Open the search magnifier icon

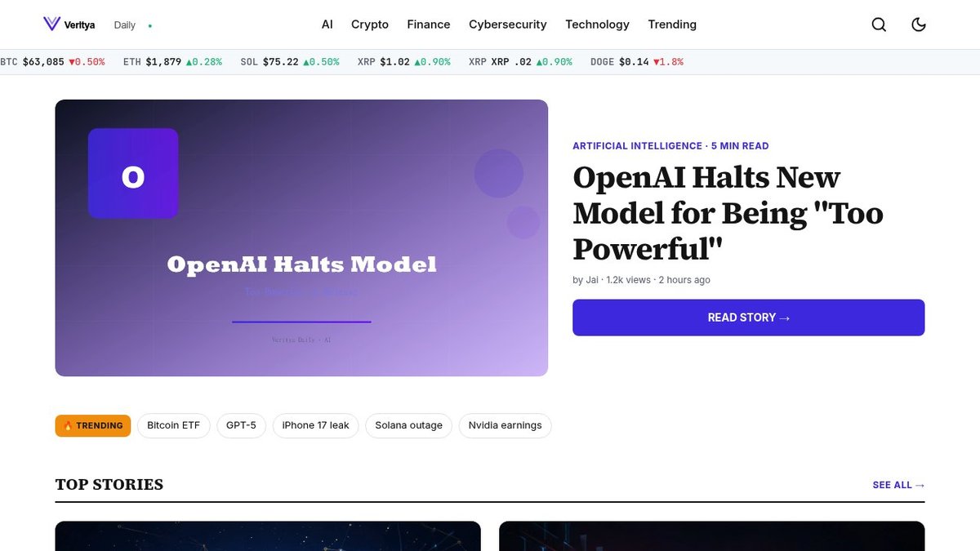point(879,24)
